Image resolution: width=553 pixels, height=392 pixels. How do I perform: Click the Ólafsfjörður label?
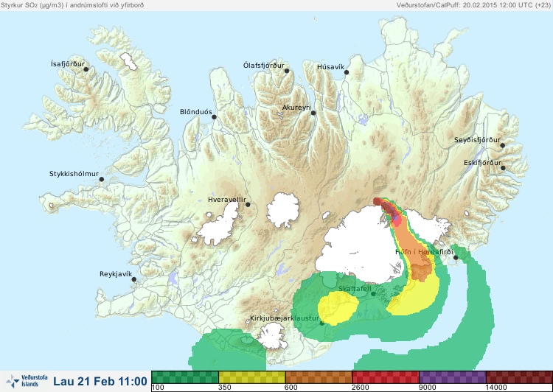point(264,66)
